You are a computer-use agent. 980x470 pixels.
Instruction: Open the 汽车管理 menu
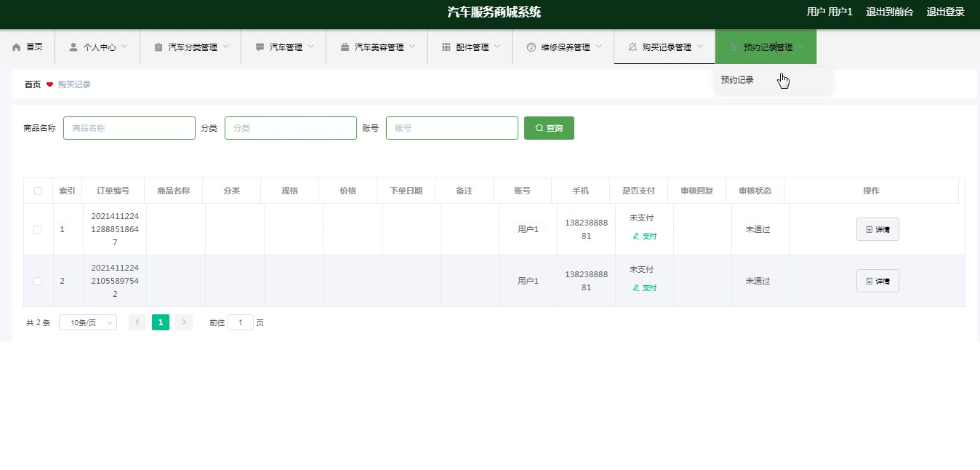click(x=284, y=47)
